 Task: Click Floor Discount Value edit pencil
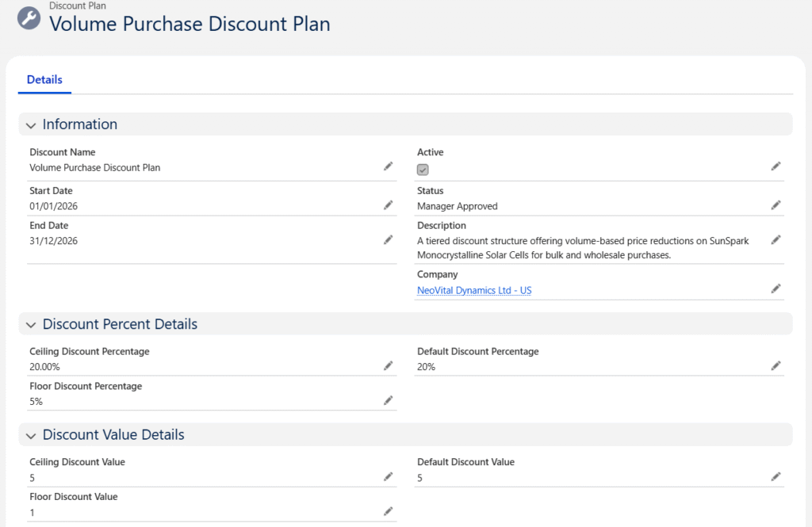[x=388, y=511]
